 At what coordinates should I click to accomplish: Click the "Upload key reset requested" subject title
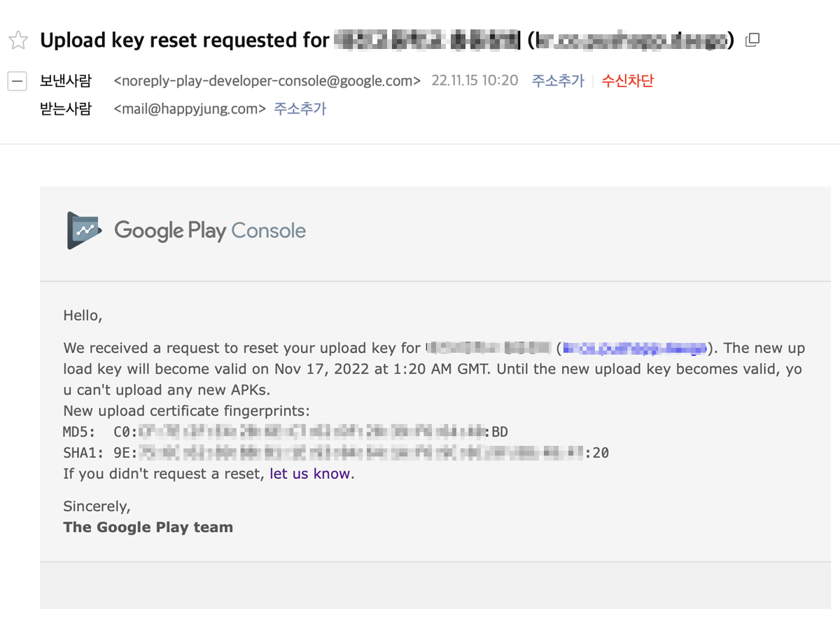coord(184,41)
